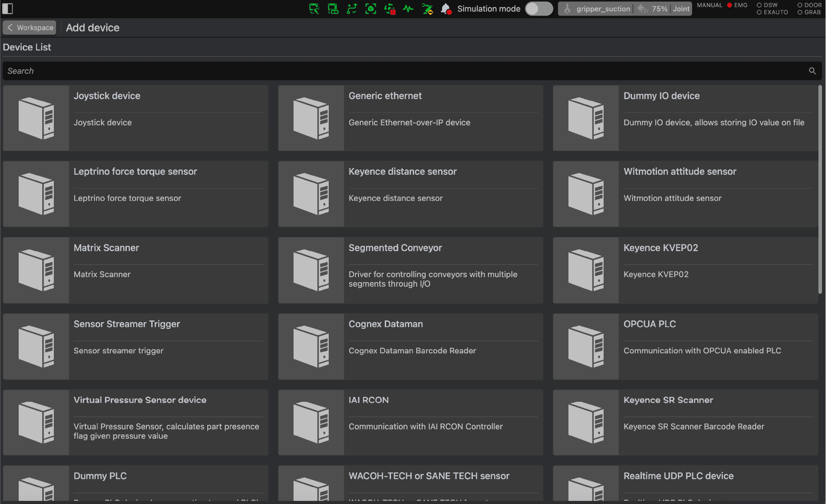This screenshot has width=826, height=504.
Task: Click the device list vertical scrollbar
Action: coord(820,190)
